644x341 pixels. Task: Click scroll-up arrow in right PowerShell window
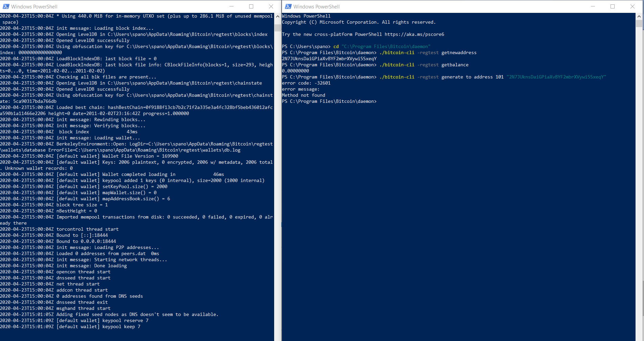click(639, 16)
